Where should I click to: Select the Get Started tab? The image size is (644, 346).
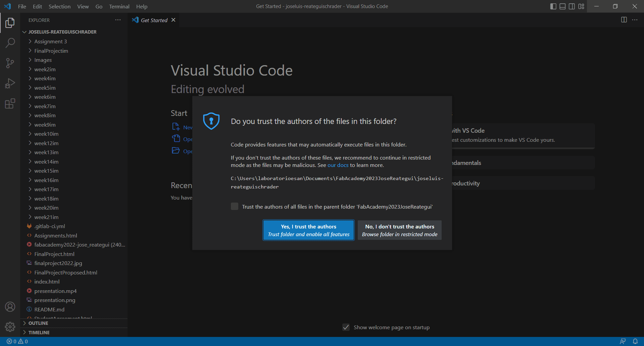[x=154, y=20]
